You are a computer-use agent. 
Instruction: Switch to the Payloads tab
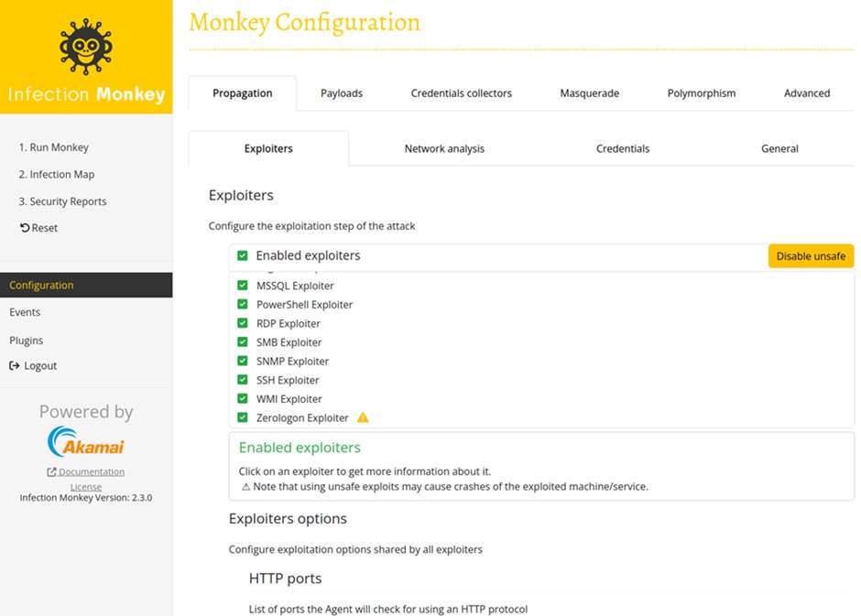[342, 93]
